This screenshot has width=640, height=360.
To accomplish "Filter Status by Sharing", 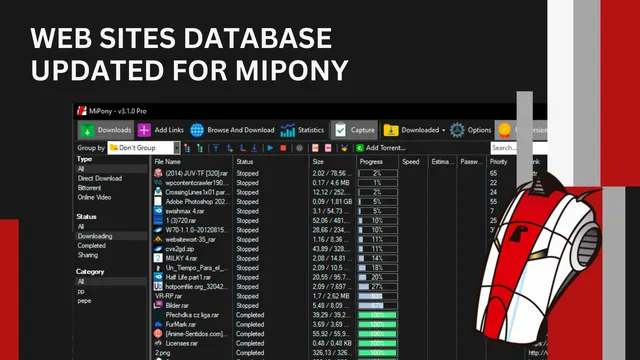I will pos(88,255).
